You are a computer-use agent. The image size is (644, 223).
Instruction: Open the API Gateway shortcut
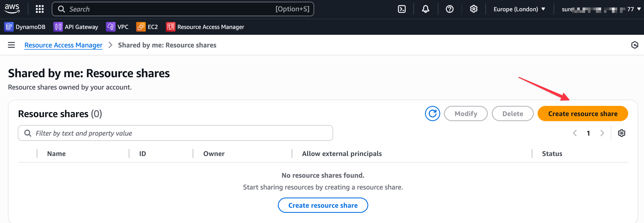click(76, 27)
